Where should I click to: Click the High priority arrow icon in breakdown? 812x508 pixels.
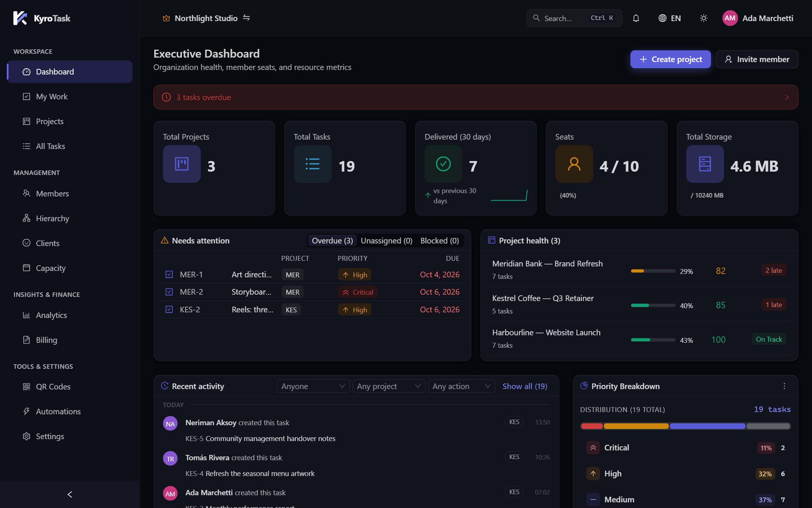click(x=593, y=474)
